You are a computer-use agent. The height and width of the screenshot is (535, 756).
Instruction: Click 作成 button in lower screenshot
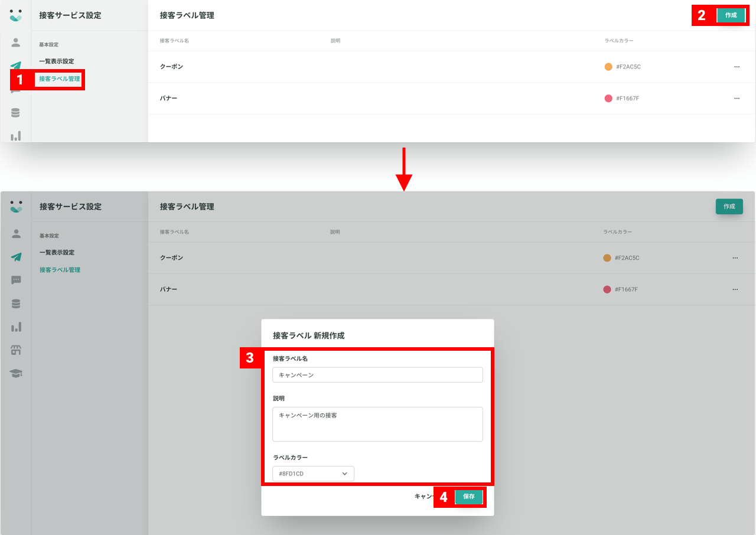(x=729, y=207)
